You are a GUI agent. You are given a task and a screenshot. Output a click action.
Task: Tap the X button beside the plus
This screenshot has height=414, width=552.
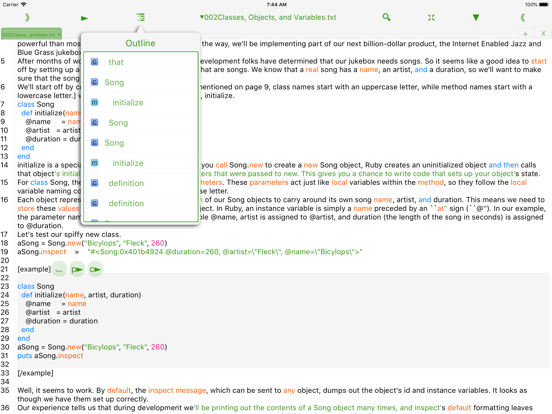pos(543,34)
